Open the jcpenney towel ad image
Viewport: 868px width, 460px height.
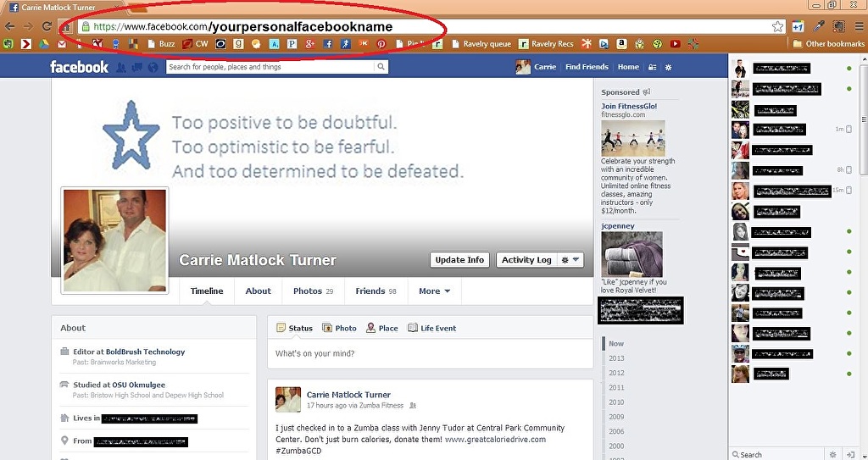[x=632, y=255]
